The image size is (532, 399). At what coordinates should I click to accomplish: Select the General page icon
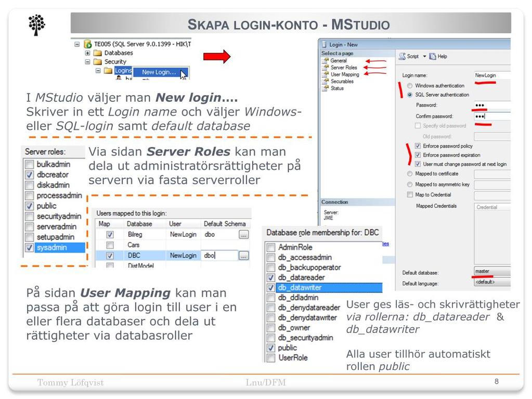click(326, 61)
